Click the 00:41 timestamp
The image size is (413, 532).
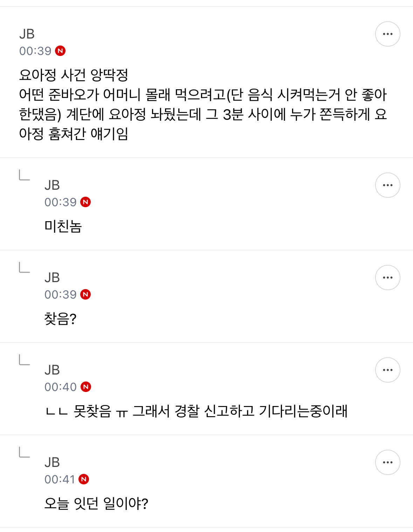(x=60, y=479)
